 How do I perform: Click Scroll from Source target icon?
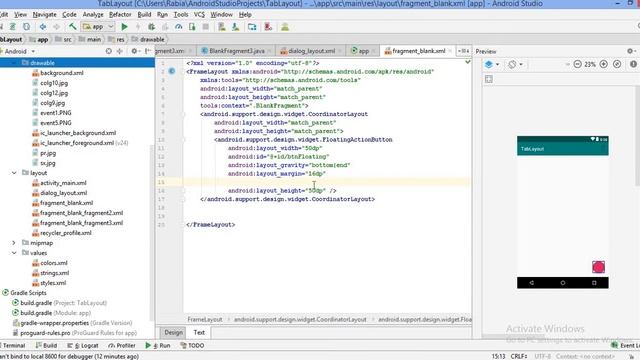click(x=109, y=51)
